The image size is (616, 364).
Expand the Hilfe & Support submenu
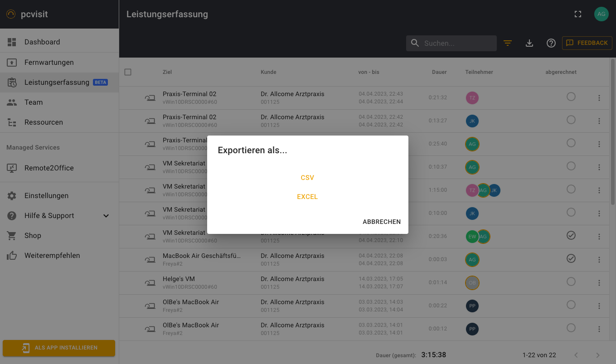[106, 216]
